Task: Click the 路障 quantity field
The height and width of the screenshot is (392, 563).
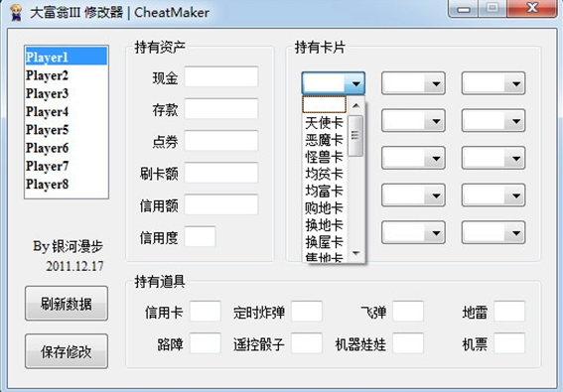Action: (205, 343)
